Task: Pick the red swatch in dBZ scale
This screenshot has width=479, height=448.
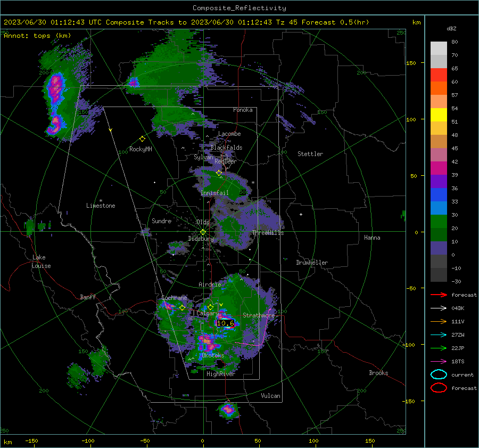Action: (439, 75)
